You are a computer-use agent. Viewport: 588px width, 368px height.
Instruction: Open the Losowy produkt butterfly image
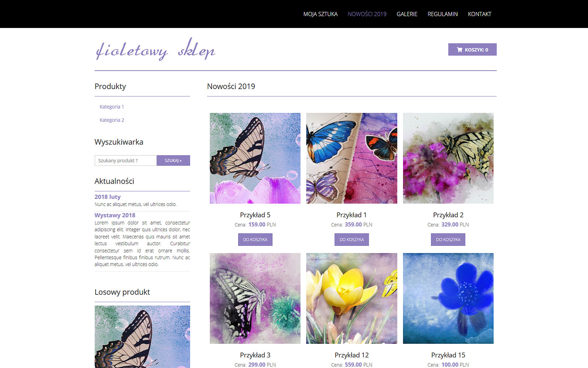(x=142, y=337)
